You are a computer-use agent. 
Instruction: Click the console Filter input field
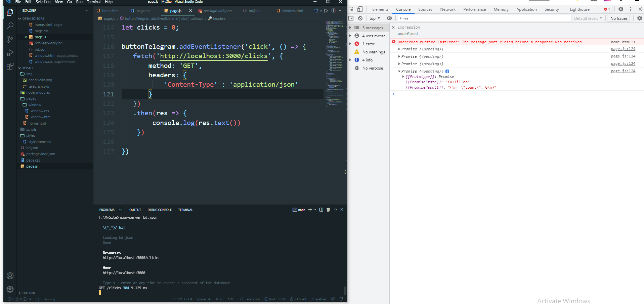[x=484, y=18]
